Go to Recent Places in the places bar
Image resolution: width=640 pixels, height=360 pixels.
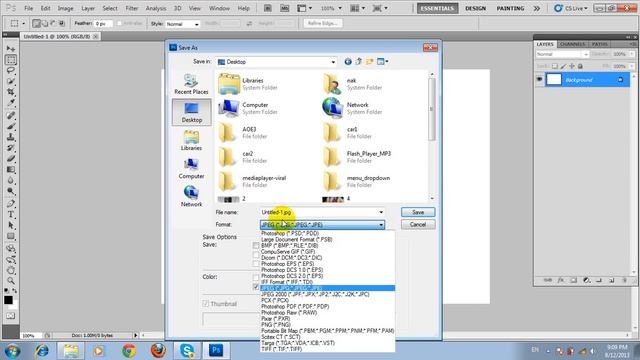191,84
